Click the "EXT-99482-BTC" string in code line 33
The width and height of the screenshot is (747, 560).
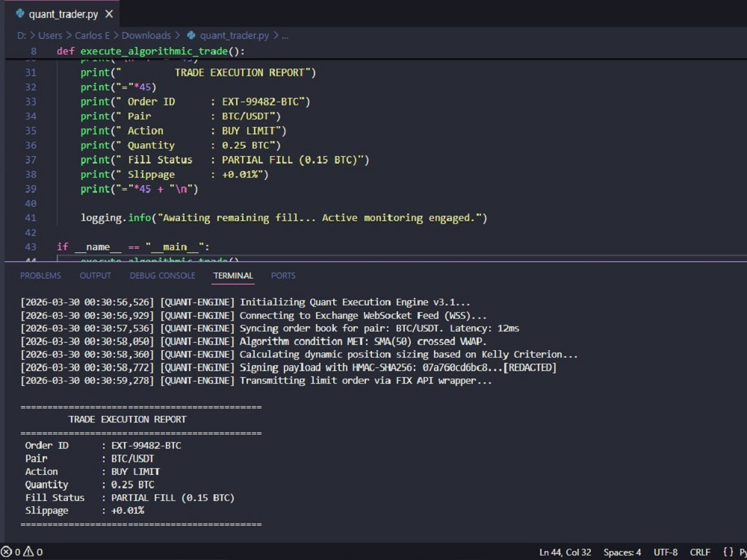260,102
